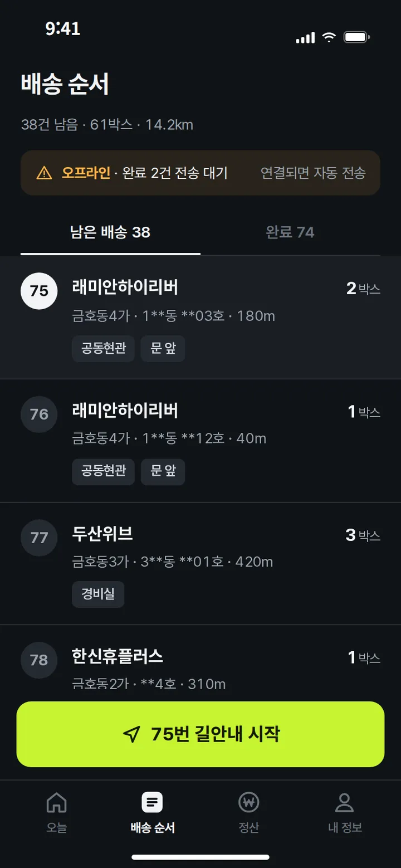Tap the 2 박스 count on stop 75
Screen dimensions: 401x868
click(x=363, y=289)
